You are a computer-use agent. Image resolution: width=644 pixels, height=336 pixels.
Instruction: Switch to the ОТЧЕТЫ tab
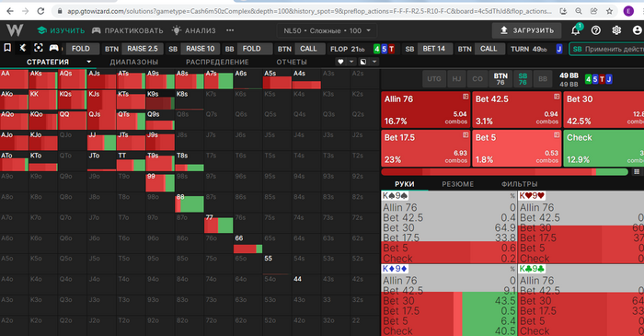(292, 62)
